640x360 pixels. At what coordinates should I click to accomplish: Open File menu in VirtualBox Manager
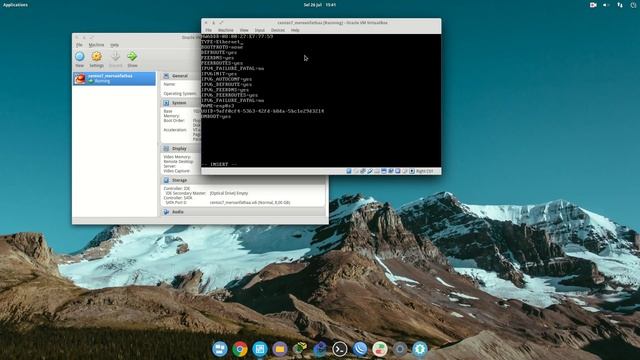coord(79,45)
